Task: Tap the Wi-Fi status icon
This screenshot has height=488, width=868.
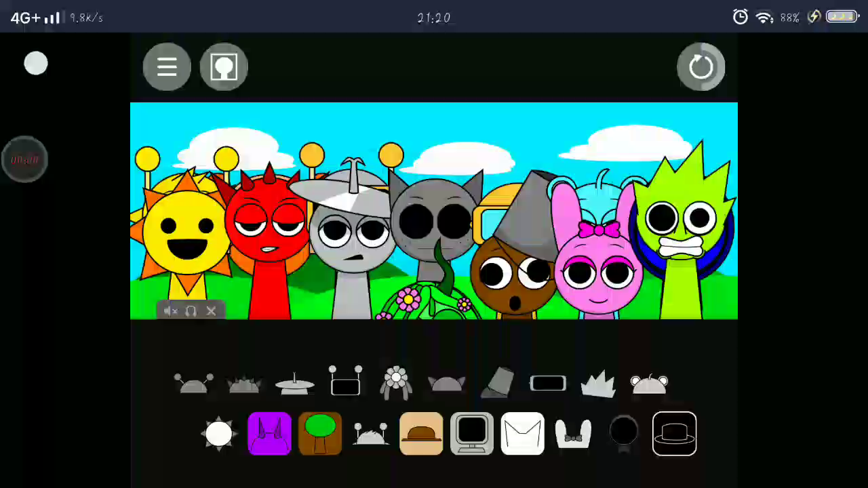Action: (x=765, y=18)
